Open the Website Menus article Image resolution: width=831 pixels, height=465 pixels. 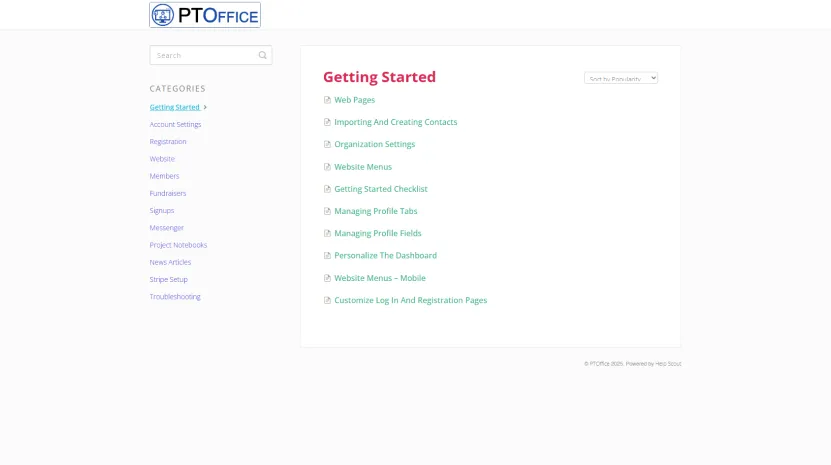click(x=363, y=166)
